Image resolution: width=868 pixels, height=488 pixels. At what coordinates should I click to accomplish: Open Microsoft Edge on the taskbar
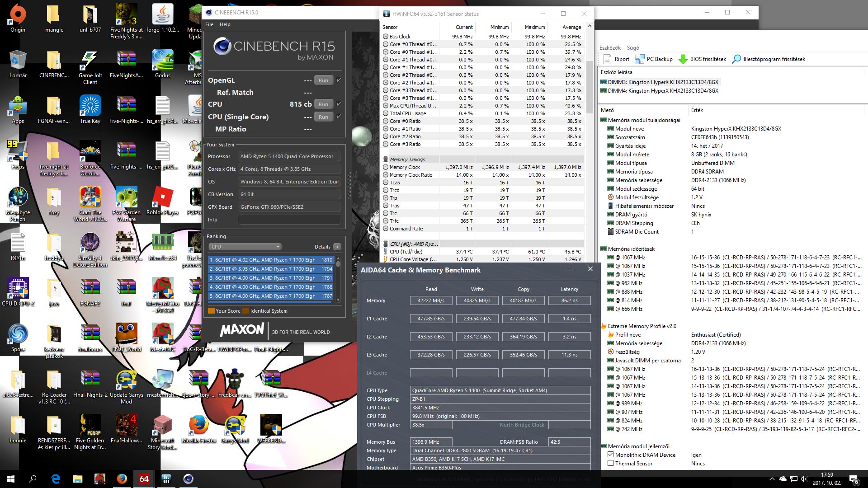coord(56,479)
